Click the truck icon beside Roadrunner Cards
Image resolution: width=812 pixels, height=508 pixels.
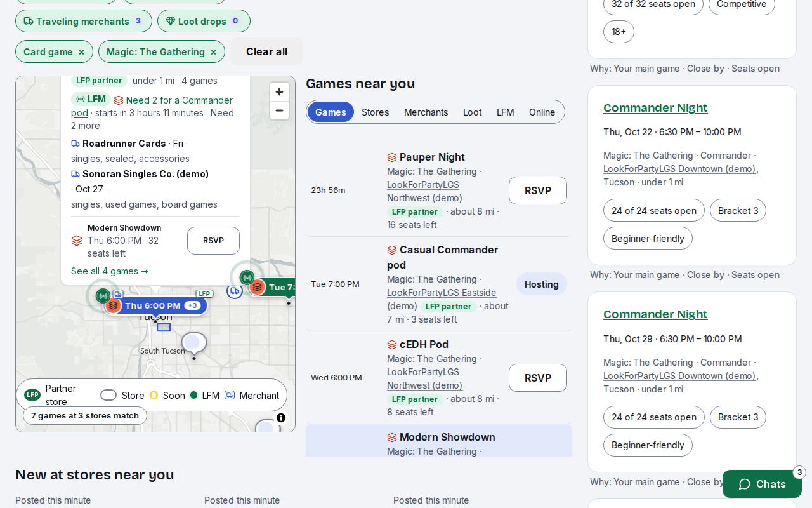[x=75, y=144]
